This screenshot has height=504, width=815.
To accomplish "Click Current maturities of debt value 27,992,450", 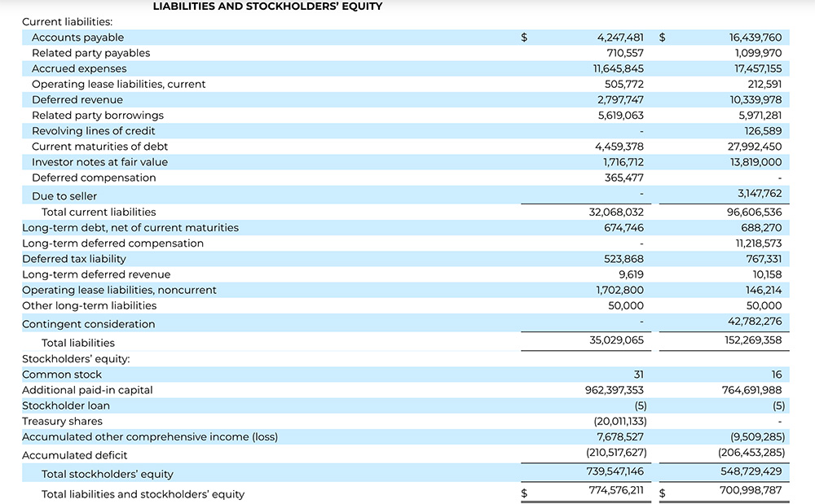I will [x=755, y=147].
